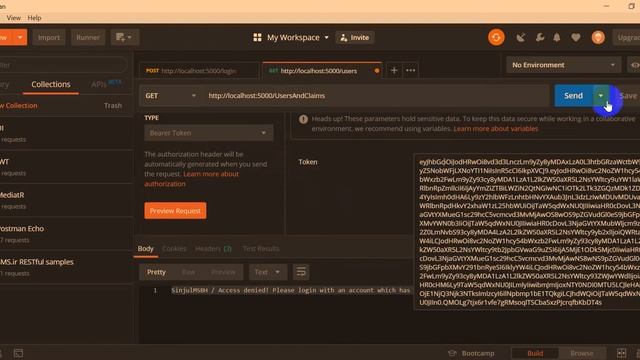Click the New Collection link
This screenshot has height=360, width=640.
[x=19, y=106]
